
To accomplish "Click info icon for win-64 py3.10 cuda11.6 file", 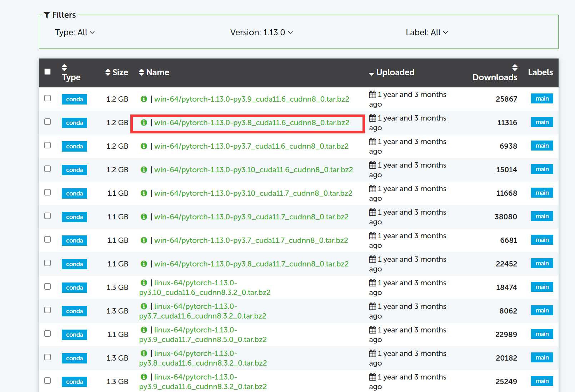I will 144,169.
